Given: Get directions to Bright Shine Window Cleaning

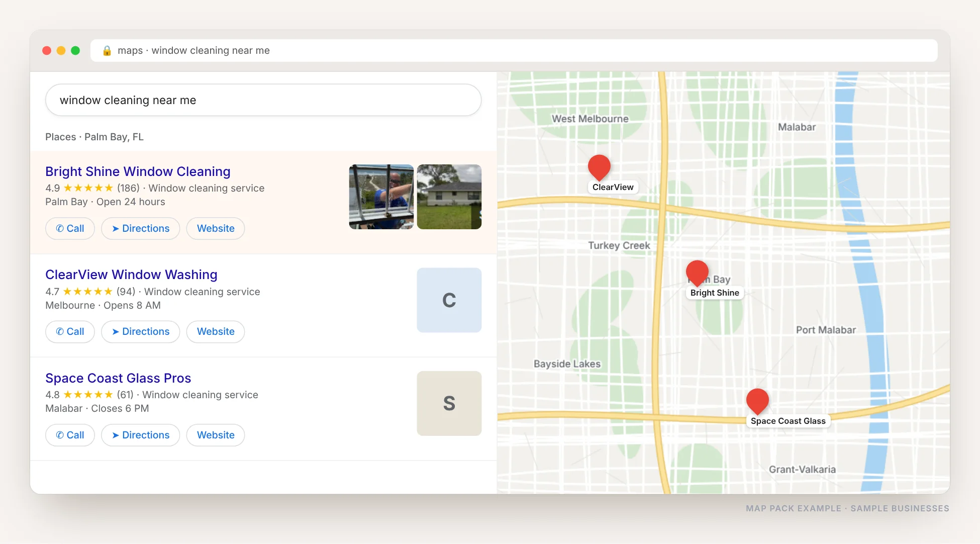Looking at the screenshot, I should (141, 228).
